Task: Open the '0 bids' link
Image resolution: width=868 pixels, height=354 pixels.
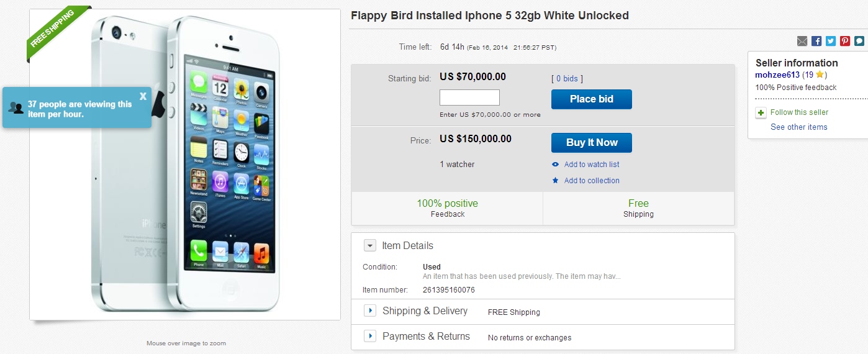Action: pos(567,79)
